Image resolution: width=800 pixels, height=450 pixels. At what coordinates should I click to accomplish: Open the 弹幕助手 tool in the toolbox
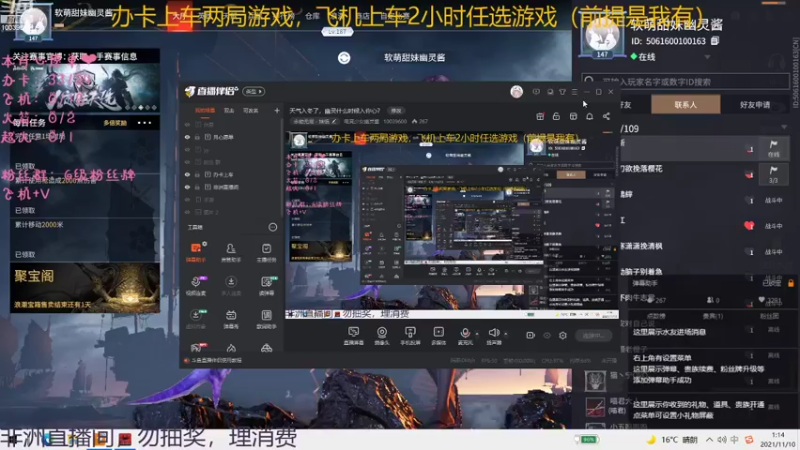195,252
